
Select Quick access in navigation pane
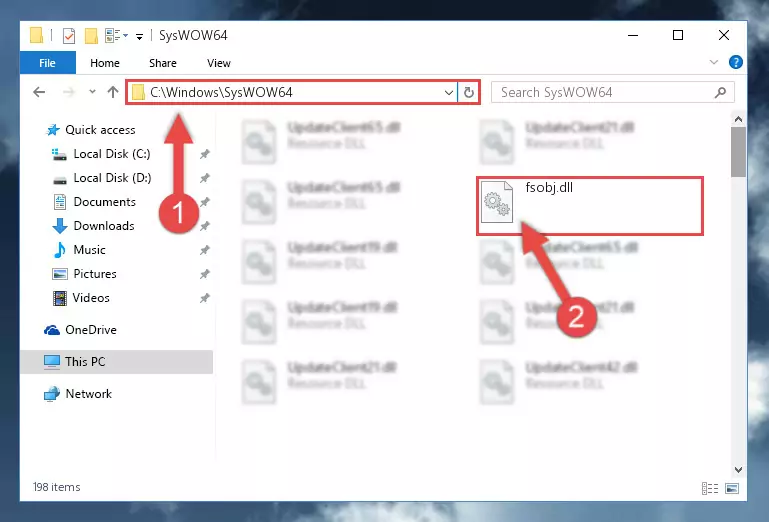(100, 130)
